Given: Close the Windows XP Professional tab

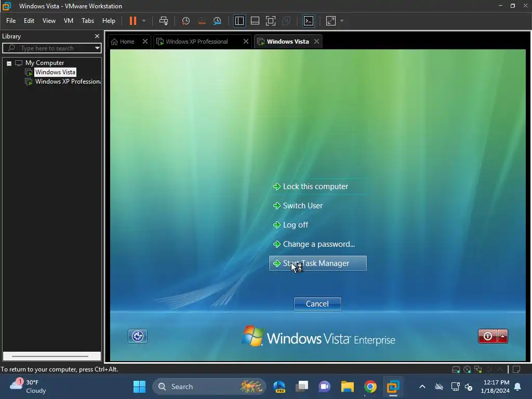Looking at the screenshot, I should pos(246,42).
